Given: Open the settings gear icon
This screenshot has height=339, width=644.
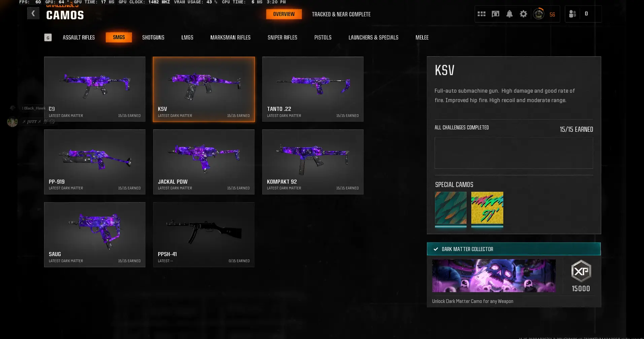Looking at the screenshot, I should point(523,14).
